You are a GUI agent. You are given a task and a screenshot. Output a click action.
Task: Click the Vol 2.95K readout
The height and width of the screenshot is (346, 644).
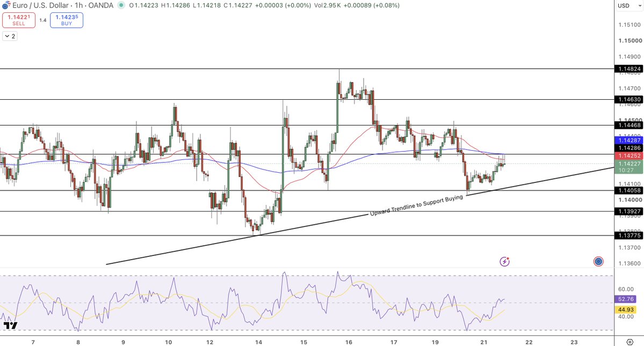pyautogui.click(x=328, y=5)
